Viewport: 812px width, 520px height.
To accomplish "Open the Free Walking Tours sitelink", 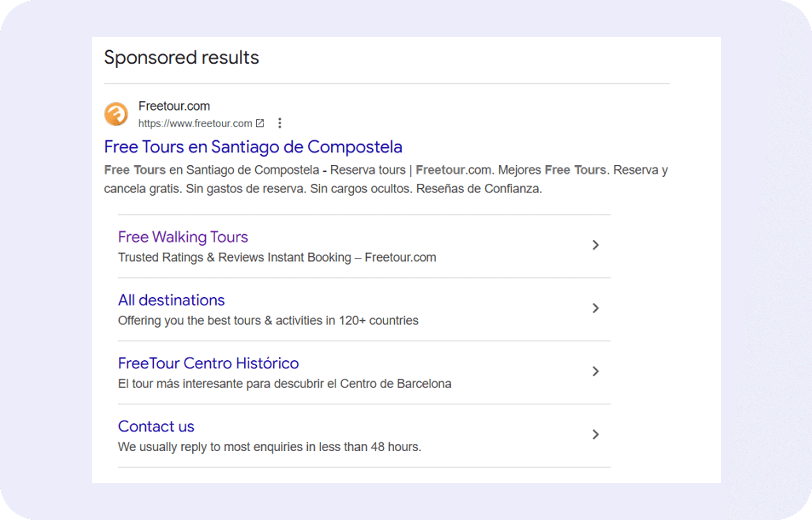I will [x=183, y=237].
